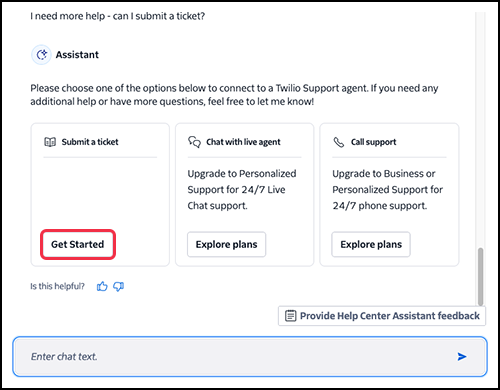Explore plans for live chat support
This screenshot has height=390, width=500.
(226, 244)
